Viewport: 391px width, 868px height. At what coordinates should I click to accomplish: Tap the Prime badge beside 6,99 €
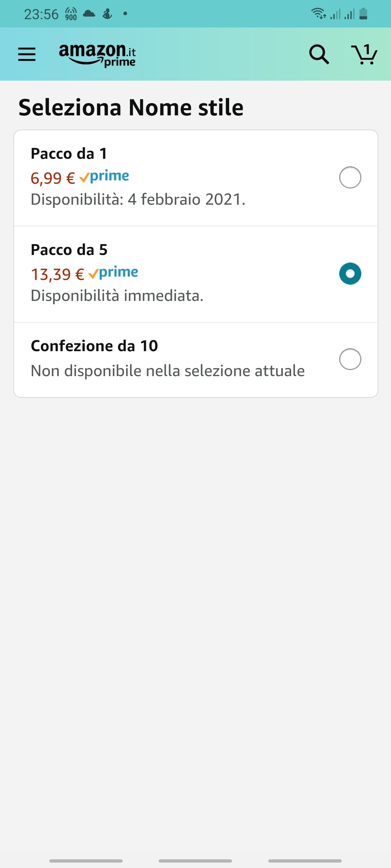pyautogui.click(x=105, y=177)
